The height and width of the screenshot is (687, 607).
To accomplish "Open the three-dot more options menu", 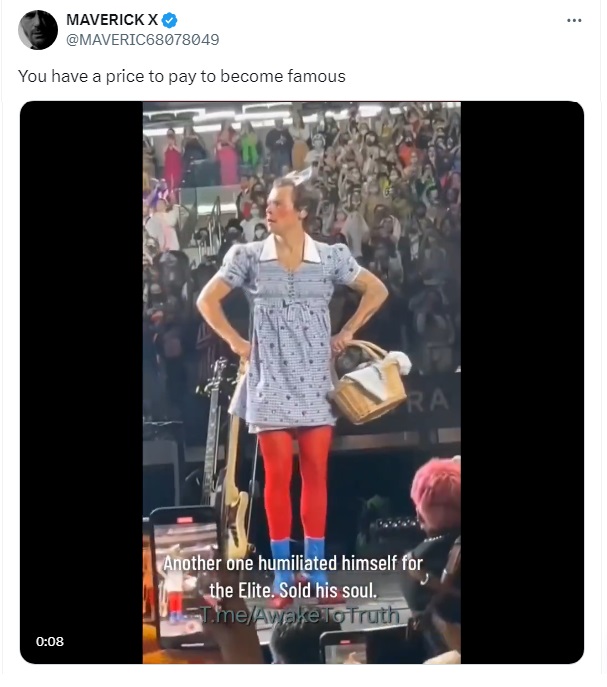I will [x=574, y=21].
